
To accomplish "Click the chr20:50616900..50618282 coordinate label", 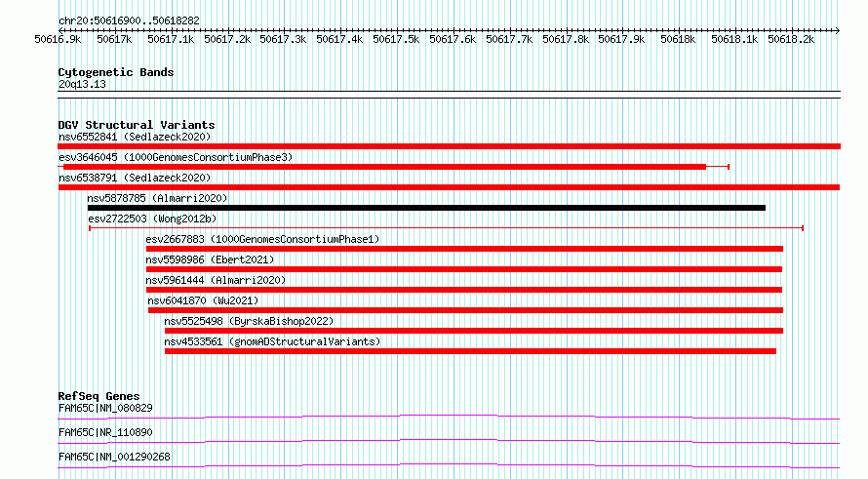I will point(129,20).
